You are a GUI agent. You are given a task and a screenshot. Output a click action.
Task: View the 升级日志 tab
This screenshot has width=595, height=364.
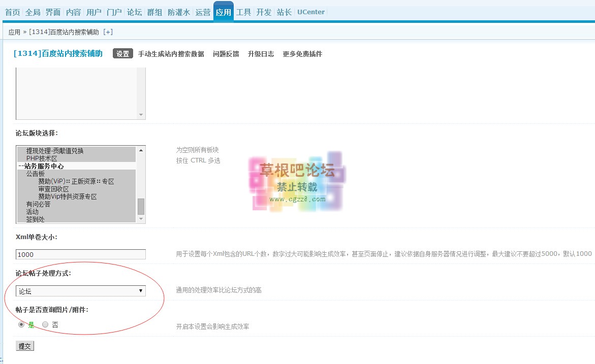[x=261, y=53]
